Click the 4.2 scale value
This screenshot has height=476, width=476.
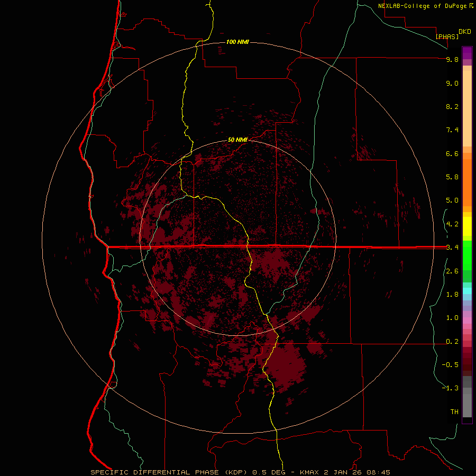[452, 224]
